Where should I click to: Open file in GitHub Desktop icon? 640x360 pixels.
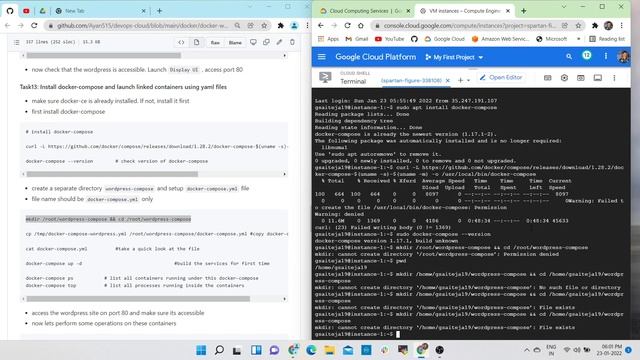click(x=253, y=42)
